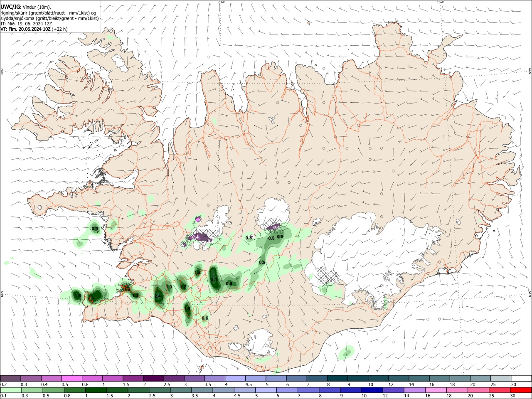532x399 pixels.
Task: Click the '20W' longitude label at top
Action: click(221, 2)
